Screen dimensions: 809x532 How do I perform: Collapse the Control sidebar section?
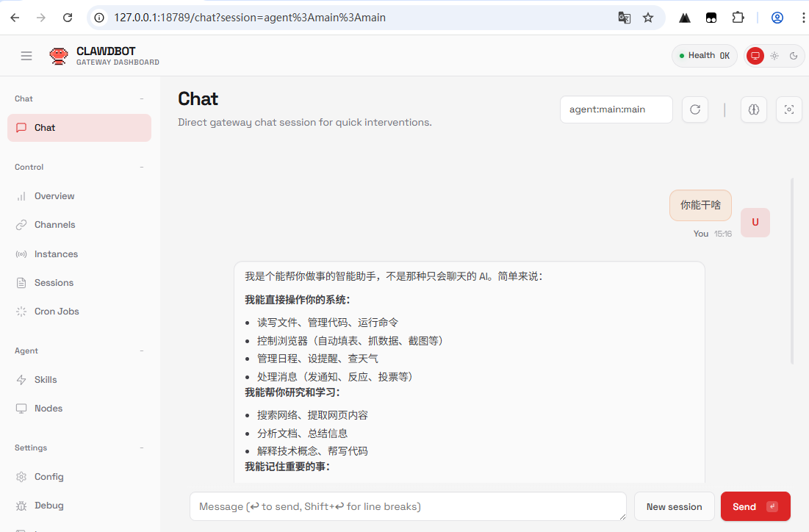point(142,167)
